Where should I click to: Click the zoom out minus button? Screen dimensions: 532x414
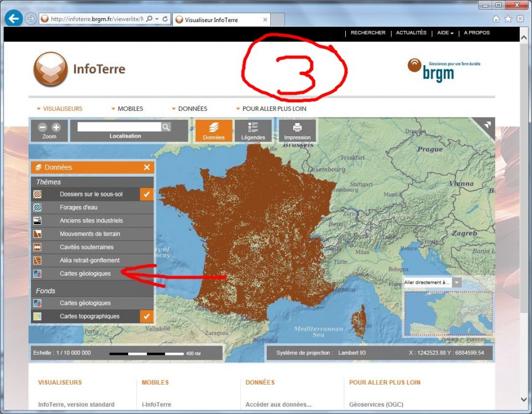pos(43,127)
